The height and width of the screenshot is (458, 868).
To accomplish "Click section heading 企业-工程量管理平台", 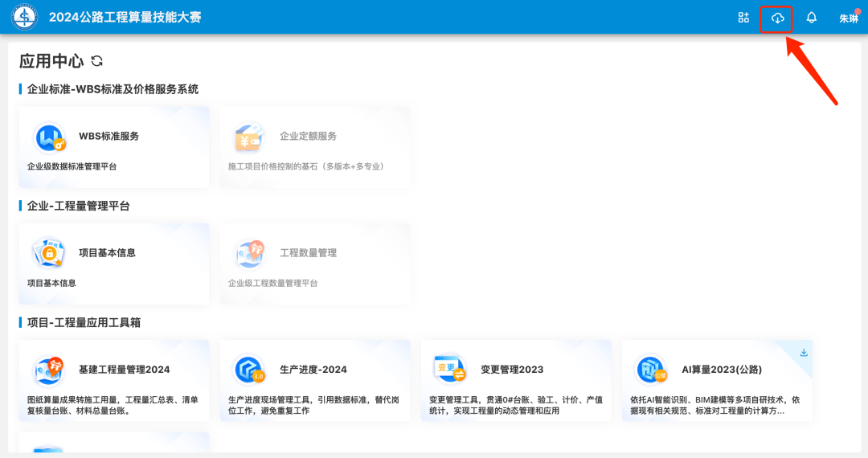I will 78,206.
